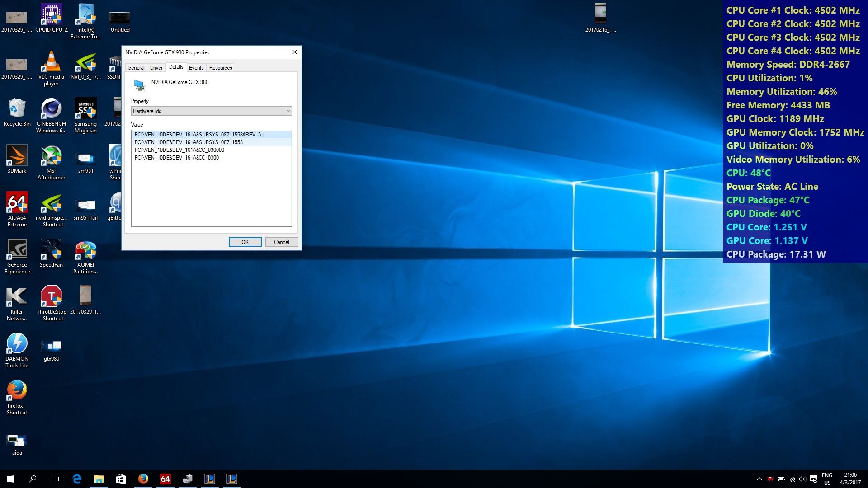
Task: Switch to the Events tab
Action: (x=196, y=68)
